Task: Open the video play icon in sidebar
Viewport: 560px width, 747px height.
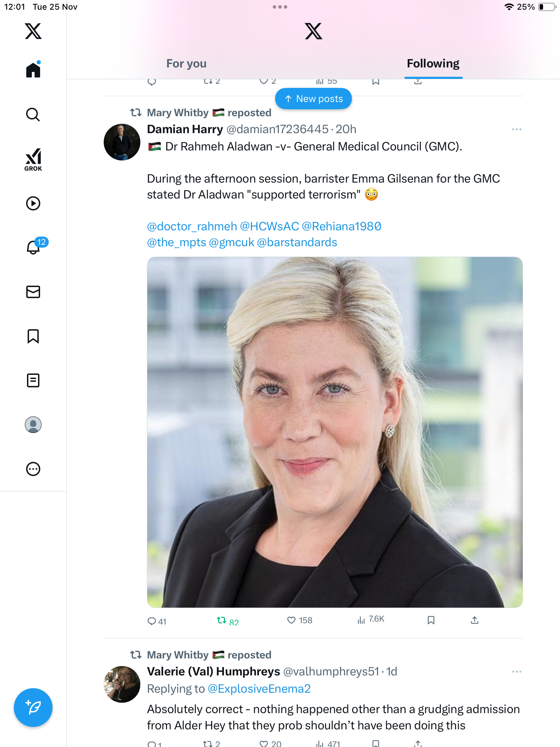Action: (33, 203)
